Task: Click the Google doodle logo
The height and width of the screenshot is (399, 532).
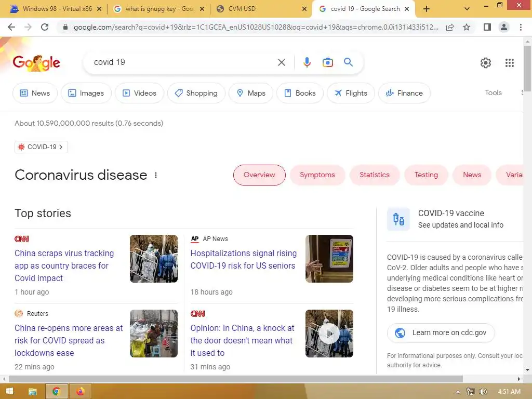Action: tap(36, 63)
